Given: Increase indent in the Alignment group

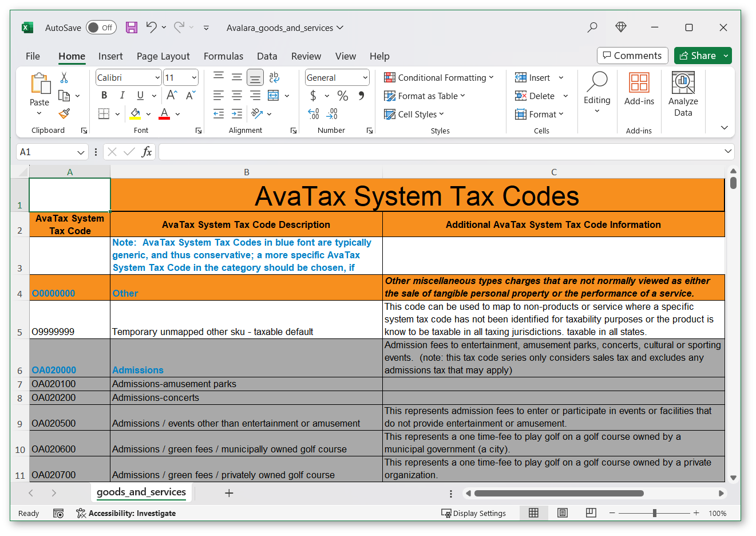Looking at the screenshot, I should pos(237,114).
